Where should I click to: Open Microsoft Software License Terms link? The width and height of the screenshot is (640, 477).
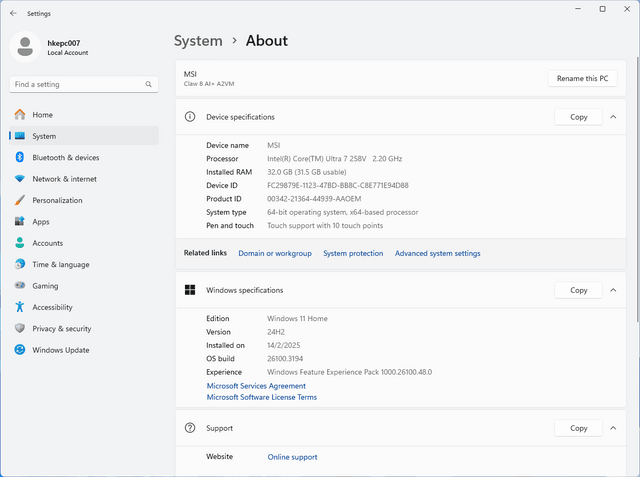coord(262,397)
